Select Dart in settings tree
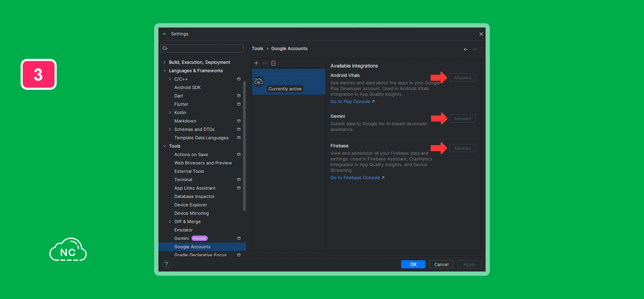Image resolution: width=644 pixels, height=299 pixels. (x=179, y=96)
